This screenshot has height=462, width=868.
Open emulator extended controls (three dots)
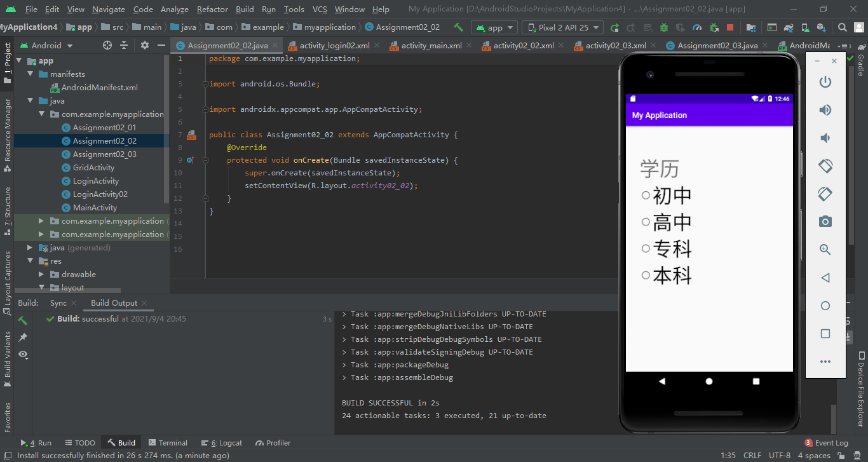(825, 362)
